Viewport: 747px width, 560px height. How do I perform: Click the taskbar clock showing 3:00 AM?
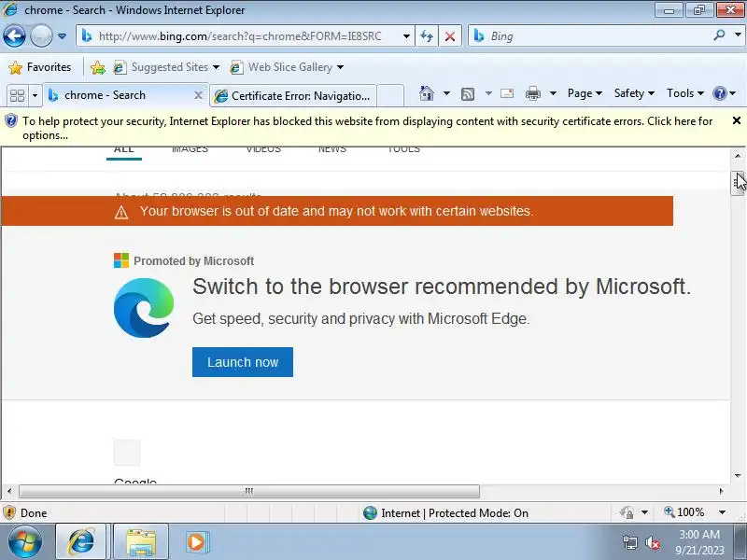[x=699, y=542]
